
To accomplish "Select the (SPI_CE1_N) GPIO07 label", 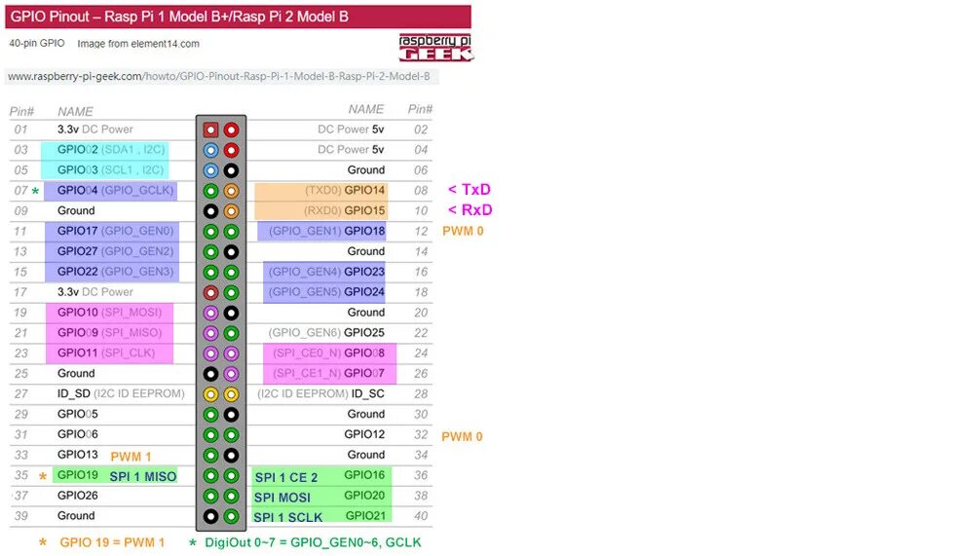I will 329,373.
